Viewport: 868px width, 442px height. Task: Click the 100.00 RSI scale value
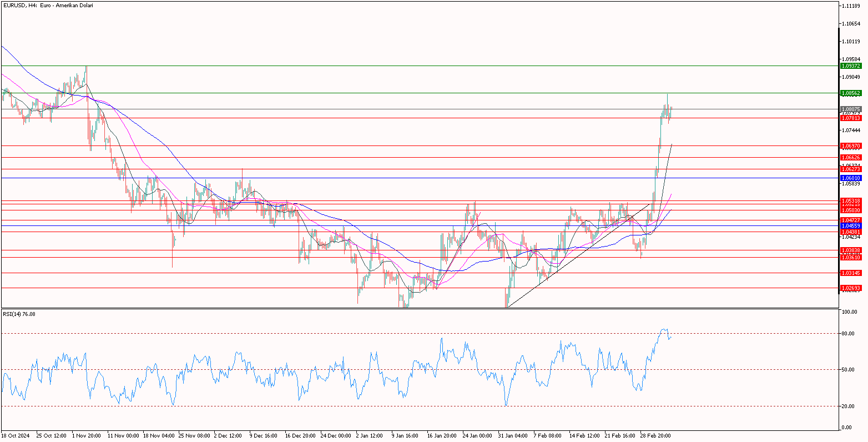click(851, 312)
